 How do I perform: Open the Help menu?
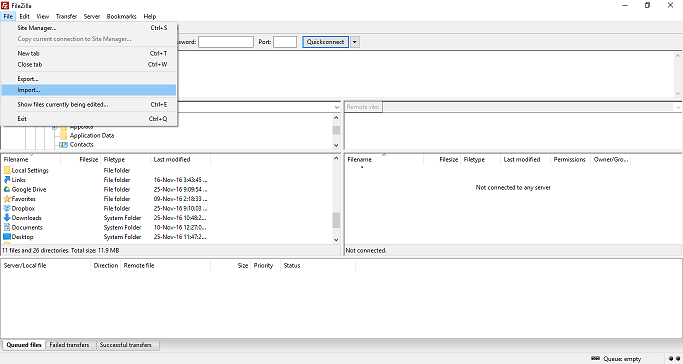(x=150, y=17)
